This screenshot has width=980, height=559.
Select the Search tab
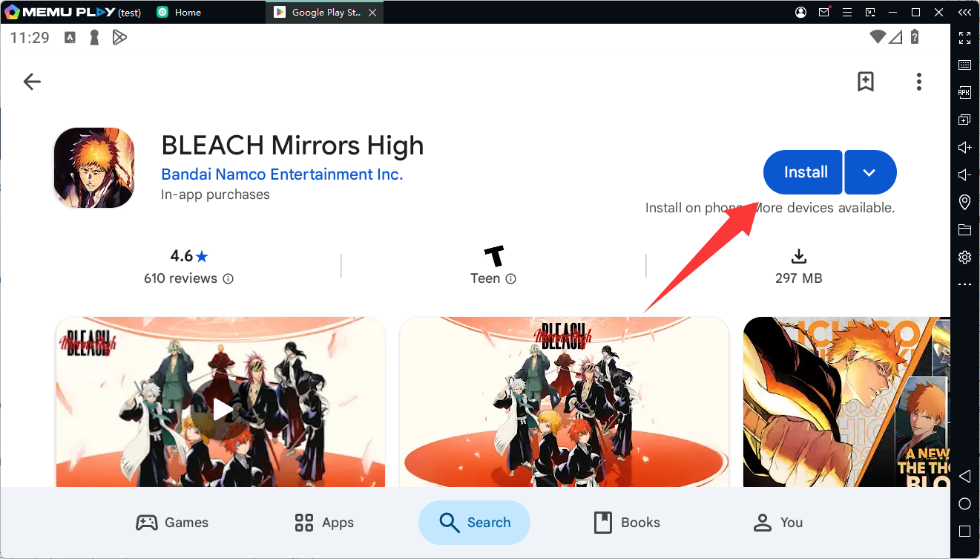(x=474, y=523)
